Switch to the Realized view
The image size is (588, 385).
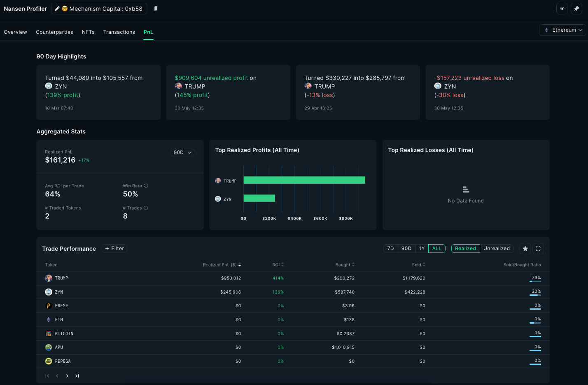(465, 248)
